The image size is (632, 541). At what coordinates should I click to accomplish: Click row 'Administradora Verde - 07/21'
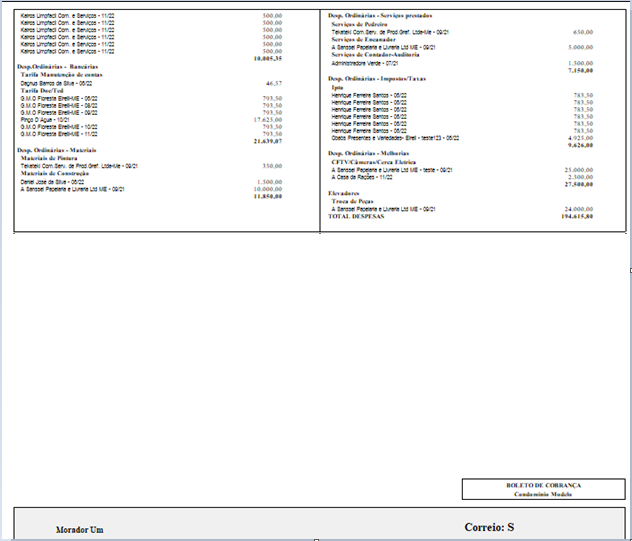(365, 64)
